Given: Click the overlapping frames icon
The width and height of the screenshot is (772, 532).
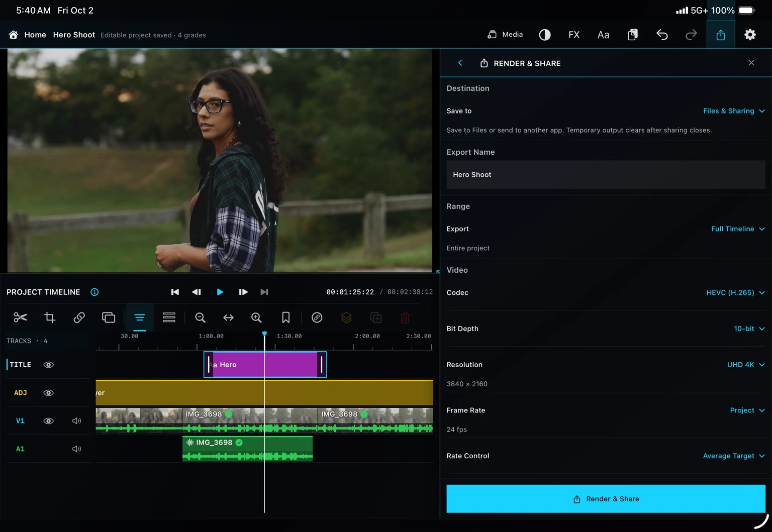Looking at the screenshot, I should point(109,317).
